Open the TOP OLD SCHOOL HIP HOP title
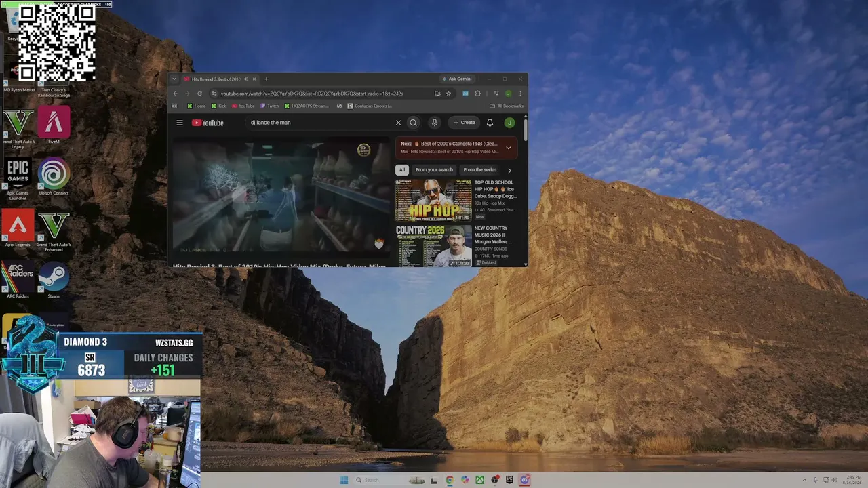Viewport: 868px width, 488px height. coord(496,189)
